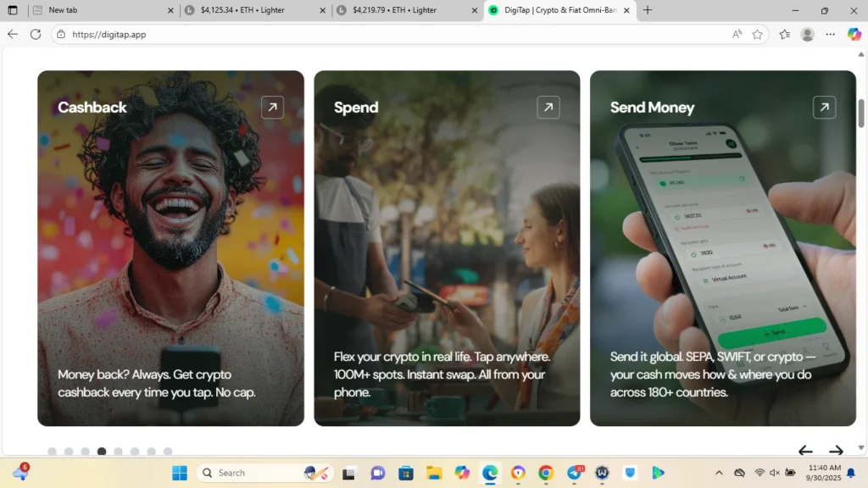Click the Spend card arrow icon
The image size is (868, 488).
coord(548,108)
